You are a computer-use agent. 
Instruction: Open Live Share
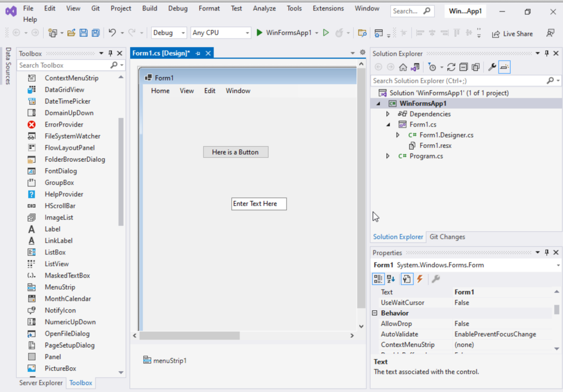point(512,34)
